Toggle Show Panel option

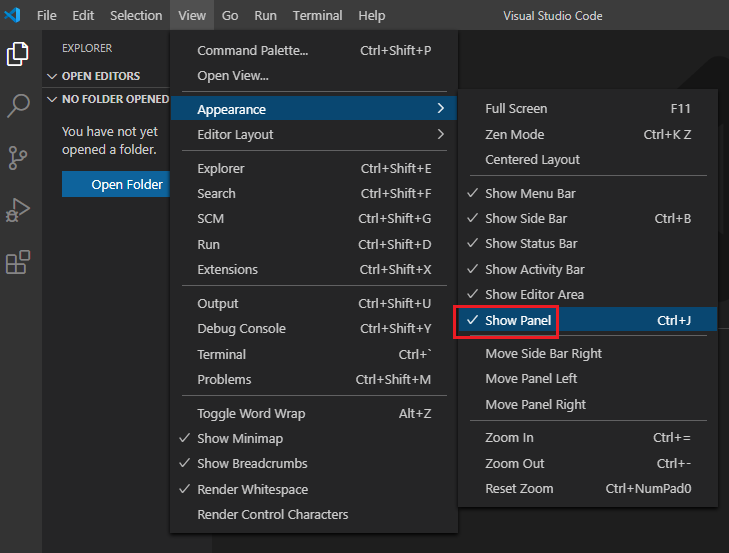click(588, 320)
